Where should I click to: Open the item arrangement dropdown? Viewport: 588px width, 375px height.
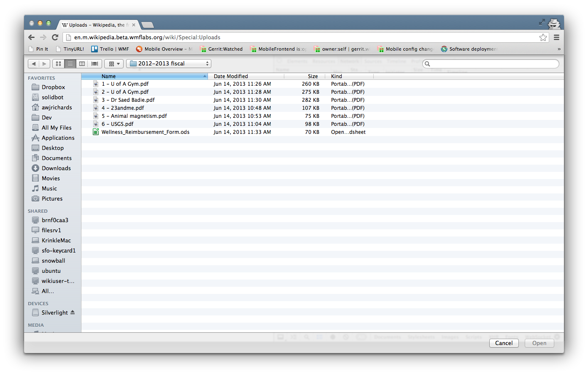(114, 64)
